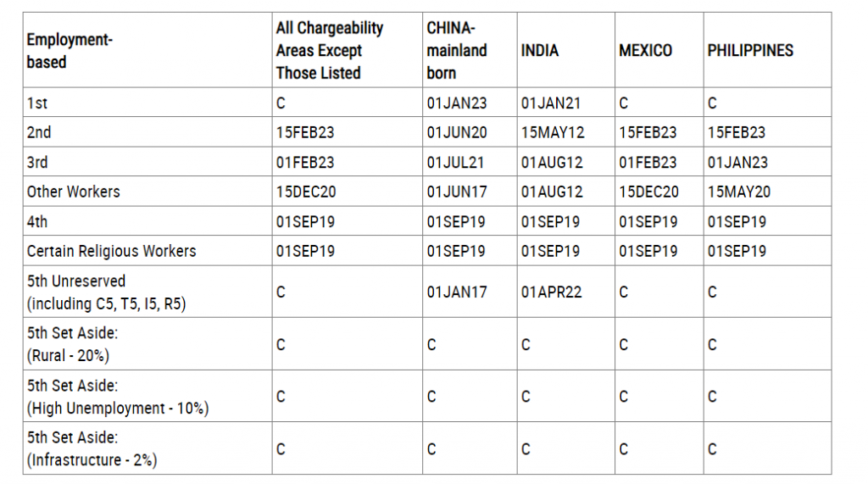Click the CHINA-mainland born column header
868x484 pixels.
click(470, 50)
